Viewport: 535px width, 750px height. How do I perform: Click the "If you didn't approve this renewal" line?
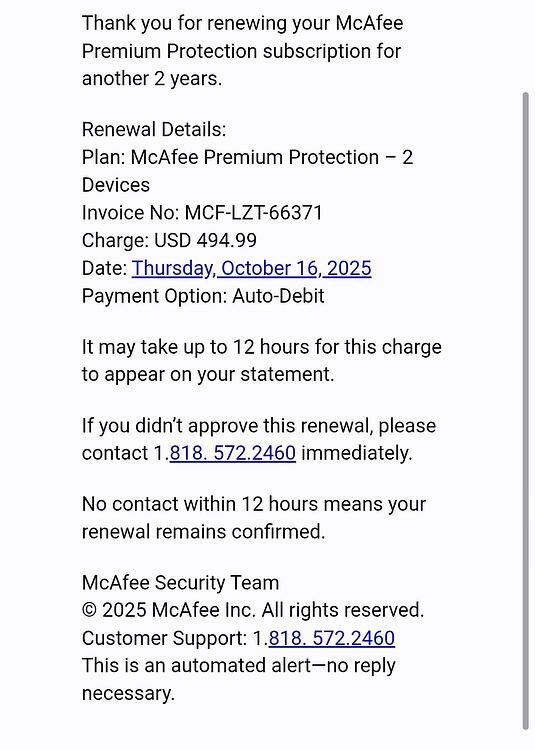coord(259,426)
